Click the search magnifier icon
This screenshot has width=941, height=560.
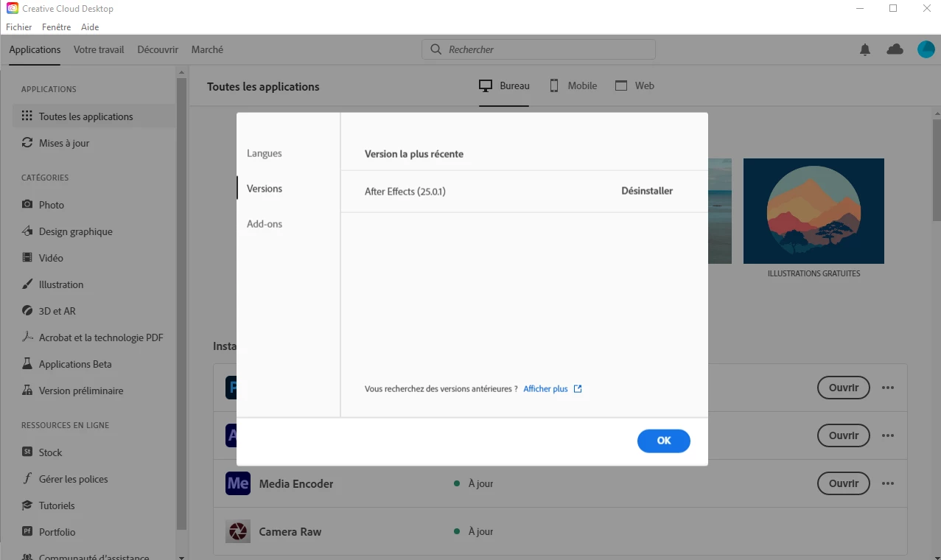click(x=435, y=49)
